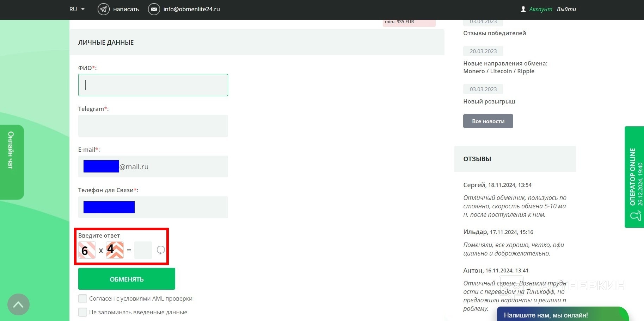The image size is (644, 321).
Task: Refresh the captcha with the circular arrow
Action: click(161, 250)
